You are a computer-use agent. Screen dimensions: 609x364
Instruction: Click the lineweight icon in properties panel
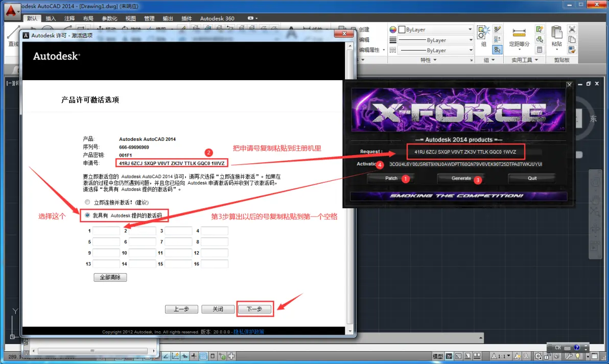pyautogui.click(x=393, y=40)
